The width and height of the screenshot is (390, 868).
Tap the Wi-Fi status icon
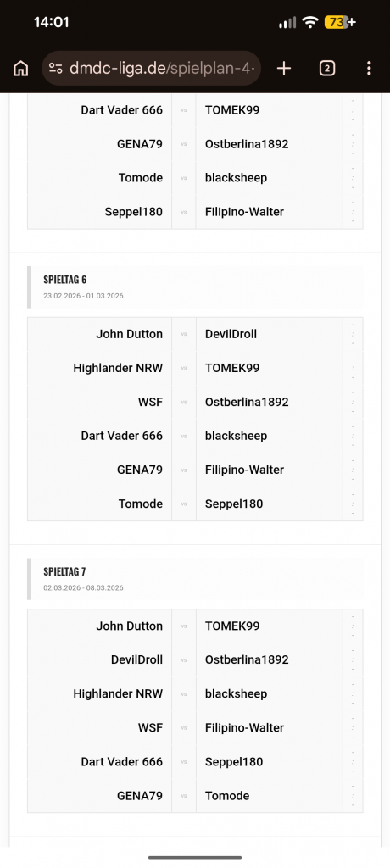click(311, 22)
